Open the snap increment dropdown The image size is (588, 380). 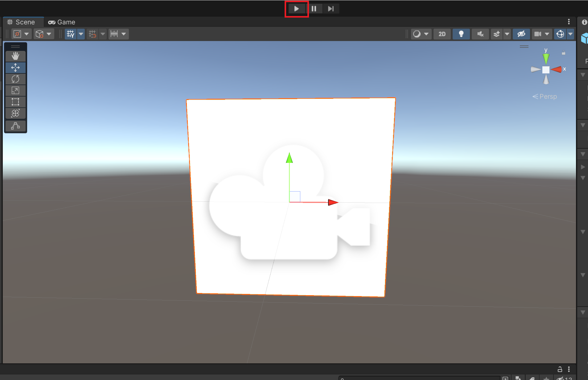(124, 34)
